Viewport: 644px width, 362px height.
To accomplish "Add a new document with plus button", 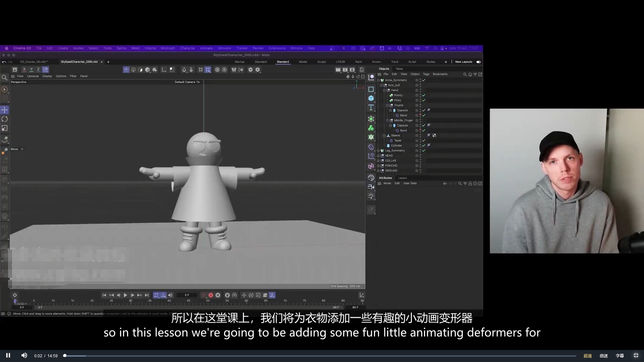I will point(108,62).
